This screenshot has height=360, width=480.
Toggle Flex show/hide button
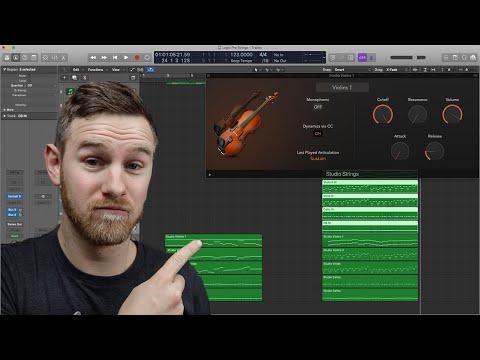click(x=140, y=69)
